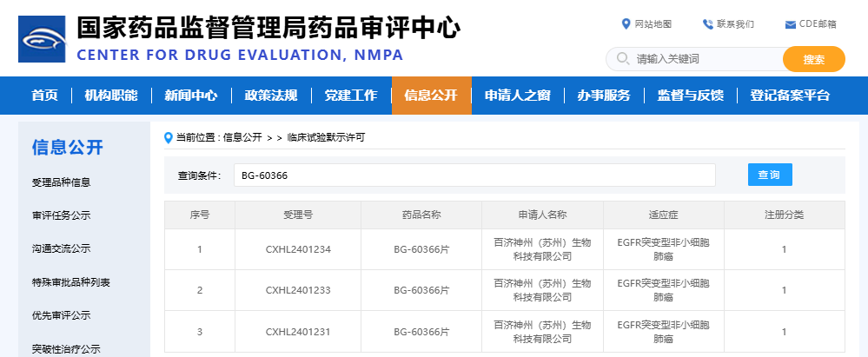Image resolution: width=868 pixels, height=357 pixels.
Task: Click the 信息公开 sidebar heading
Action: click(68, 148)
